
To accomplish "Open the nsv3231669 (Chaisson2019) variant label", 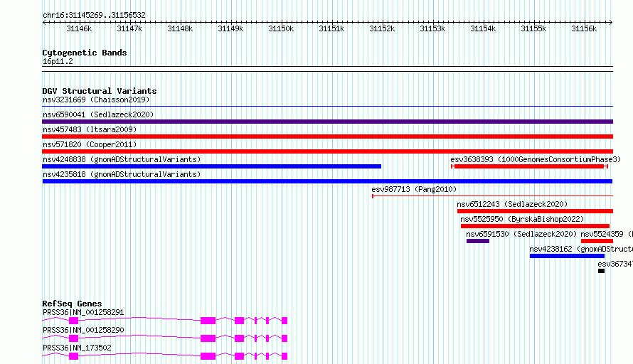I will tap(96, 100).
